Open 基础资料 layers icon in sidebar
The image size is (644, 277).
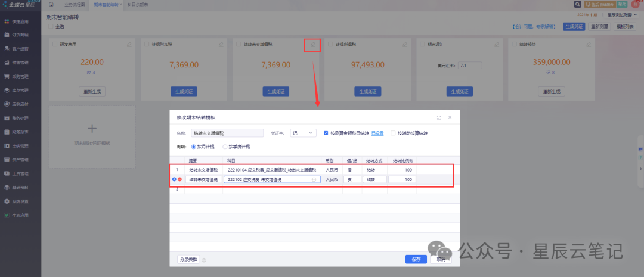pyautogui.click(x=7, y=188)
